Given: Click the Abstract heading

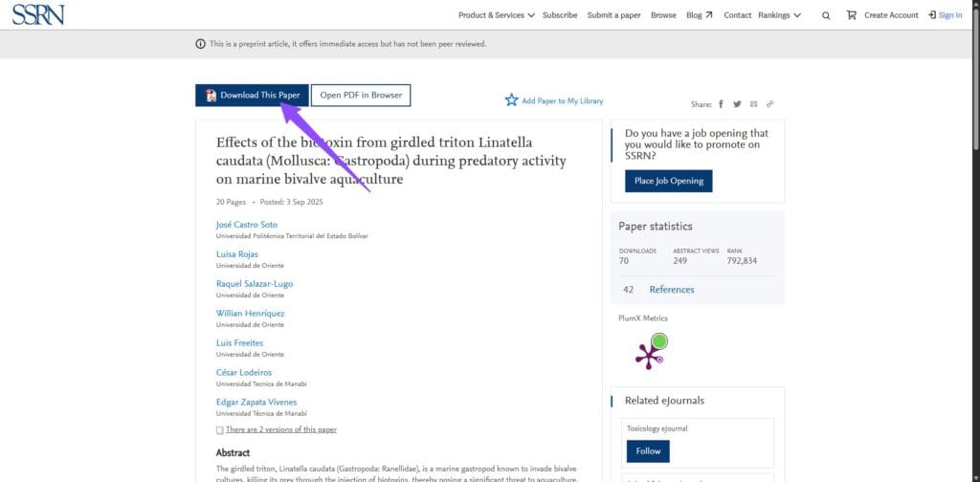Looking at the screenshot, I should [233, 452].
